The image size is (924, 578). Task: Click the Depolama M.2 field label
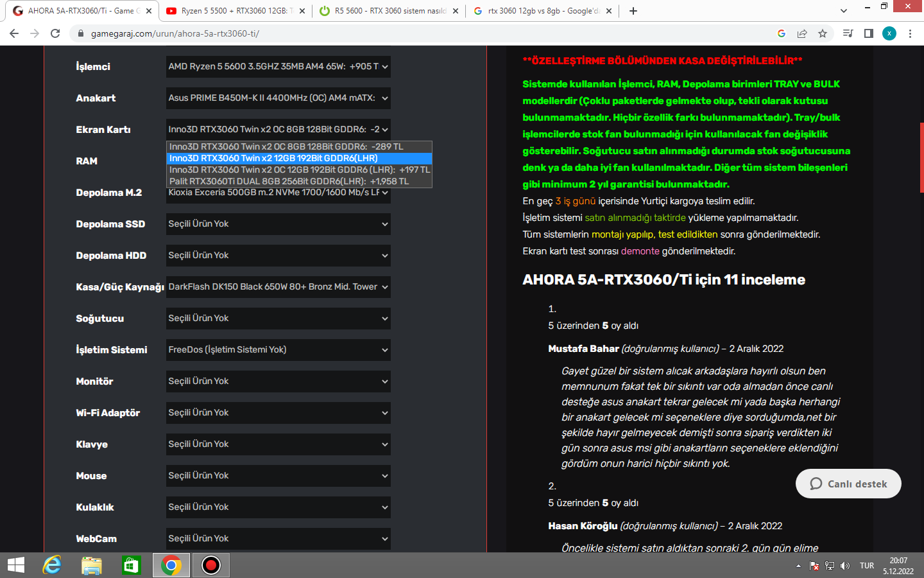tap(109, 193)
